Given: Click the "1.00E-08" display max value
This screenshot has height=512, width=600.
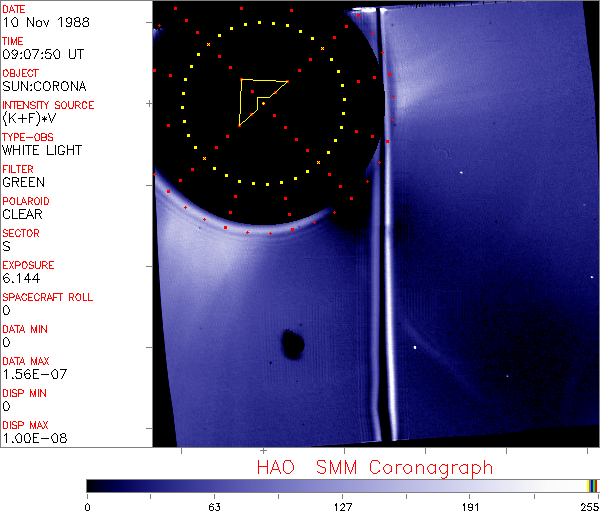Looking at the screenshot, I should point(30,438).
